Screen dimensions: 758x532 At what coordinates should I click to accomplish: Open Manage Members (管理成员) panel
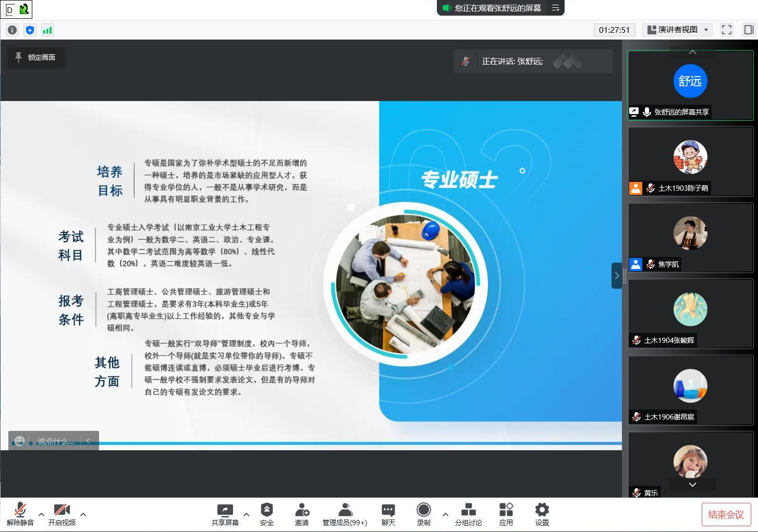click(345, 514)
